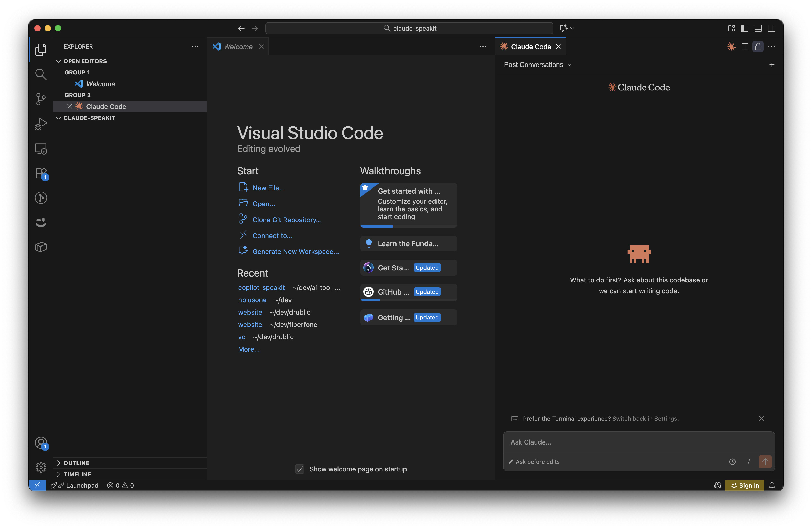This screenshot has height=529, width=812.
Task: Collapse the Open Editors section
Action: [x=85, y=61]
